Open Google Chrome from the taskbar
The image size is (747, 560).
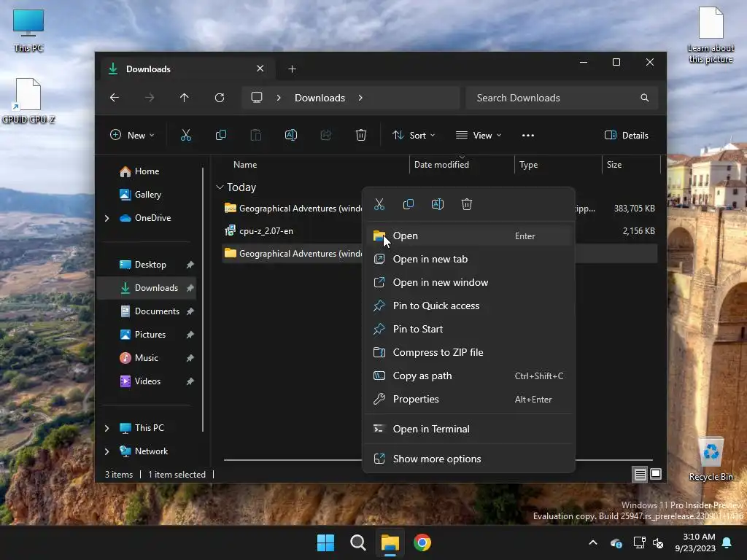pyautogui.click(x=422, y=542)
